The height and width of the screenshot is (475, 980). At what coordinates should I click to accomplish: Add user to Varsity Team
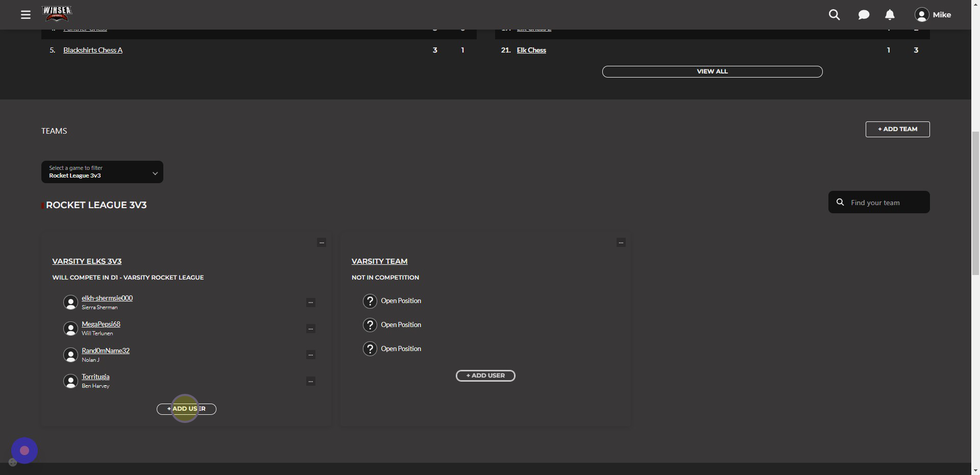point(485,376)
